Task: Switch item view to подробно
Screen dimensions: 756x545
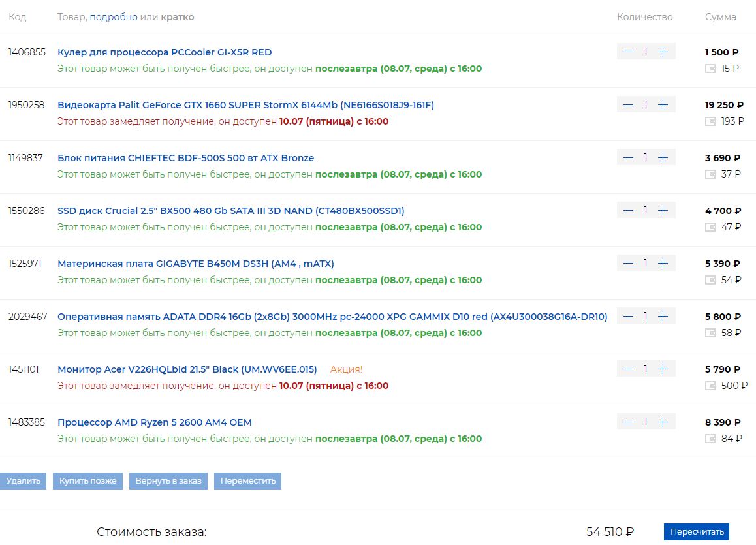Action: [114, 17]
